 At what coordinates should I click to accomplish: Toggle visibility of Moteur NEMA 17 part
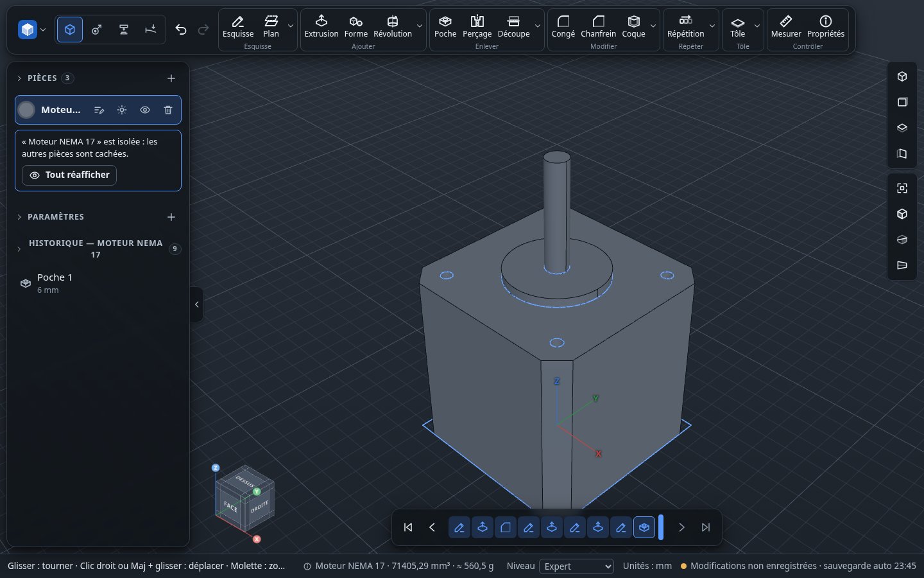145,110
